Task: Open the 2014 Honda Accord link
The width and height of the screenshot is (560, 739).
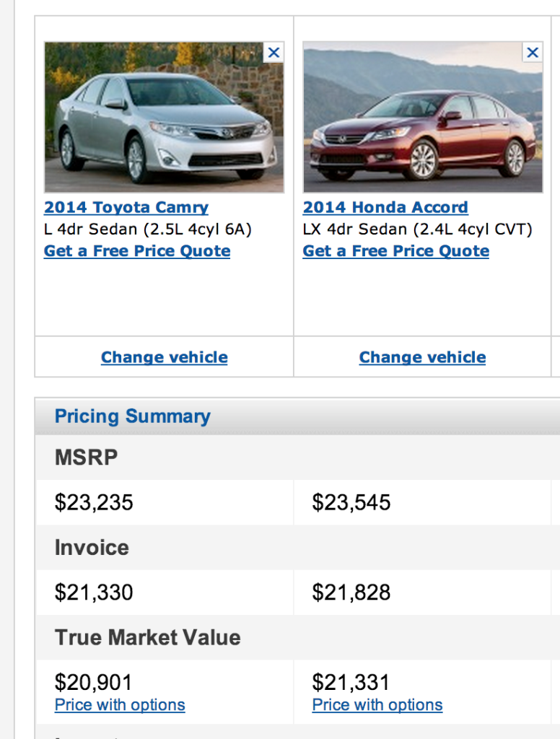Action: click(385, 207)
